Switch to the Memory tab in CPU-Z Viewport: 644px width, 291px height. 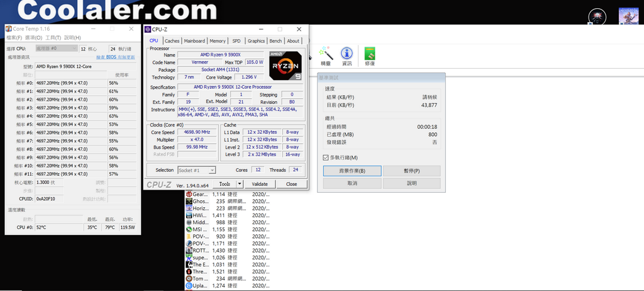[217, 41]
